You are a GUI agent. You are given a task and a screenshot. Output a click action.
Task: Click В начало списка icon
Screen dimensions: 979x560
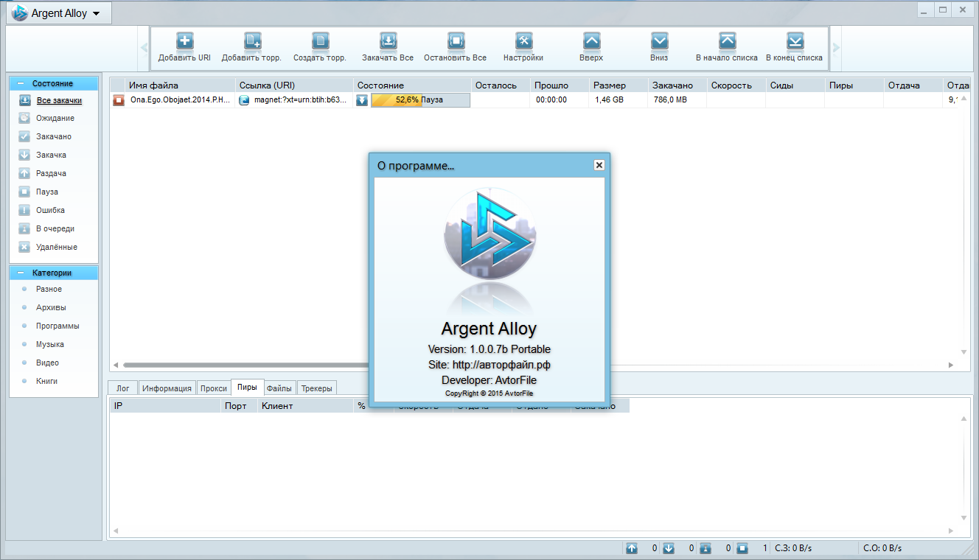click(727, 41)
